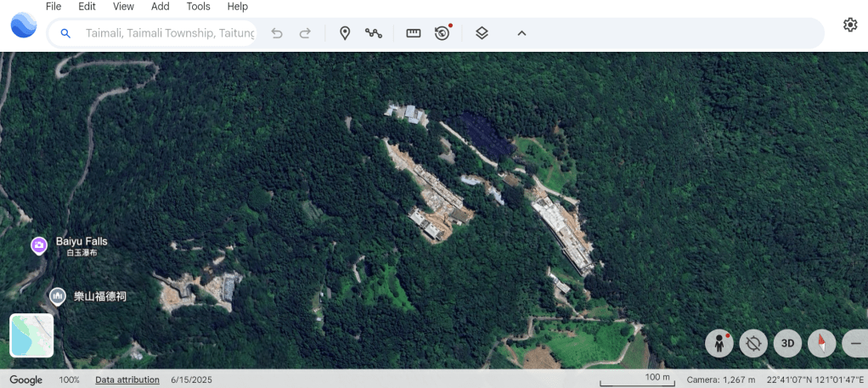Screen dimensions: 868x388
Task: Add a placemark with the pin icon
Action: click(x=345, y=33)
